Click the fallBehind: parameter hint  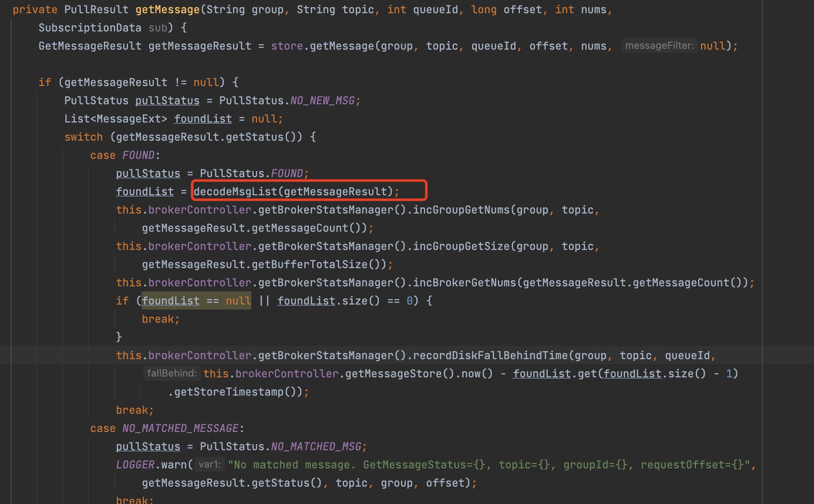(x=172, y=373)
